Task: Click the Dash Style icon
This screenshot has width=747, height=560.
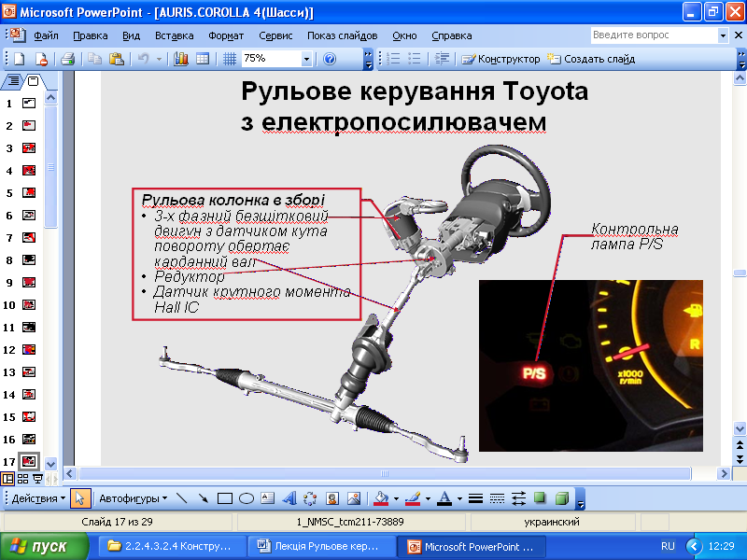Action: point(497,498)
